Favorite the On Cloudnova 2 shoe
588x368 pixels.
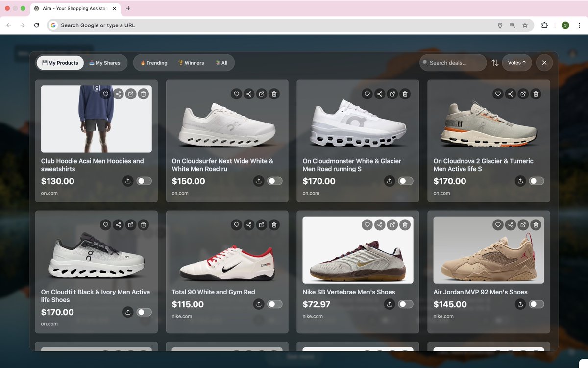[x=498, y=94]
